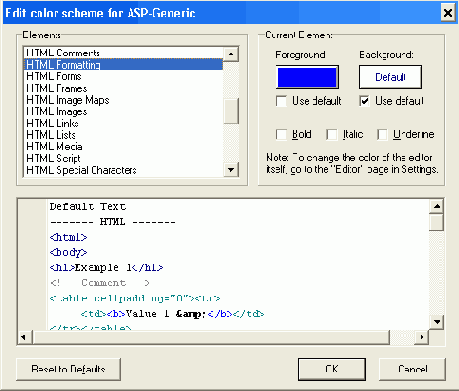459x391 pixels.
Task: Open the blue foreground color swatch
Action: point(307,77)
